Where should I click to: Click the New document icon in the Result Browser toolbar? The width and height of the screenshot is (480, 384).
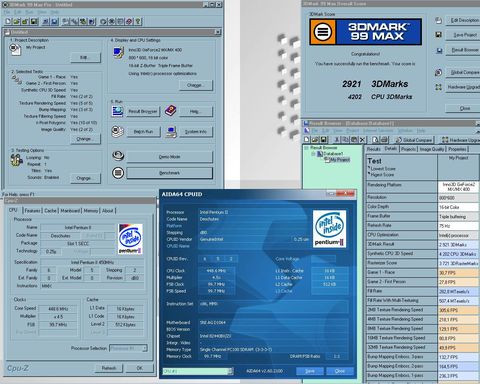pyautogui.click(x=307, y=139)
